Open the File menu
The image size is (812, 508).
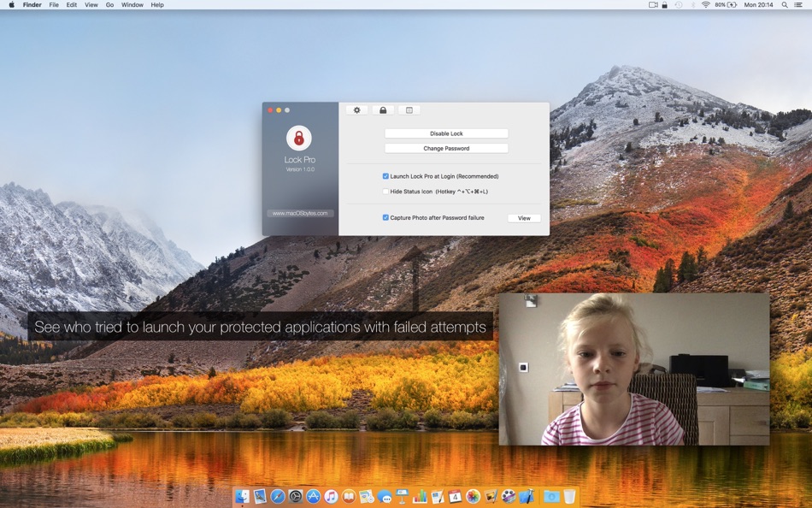pos(54,4)
